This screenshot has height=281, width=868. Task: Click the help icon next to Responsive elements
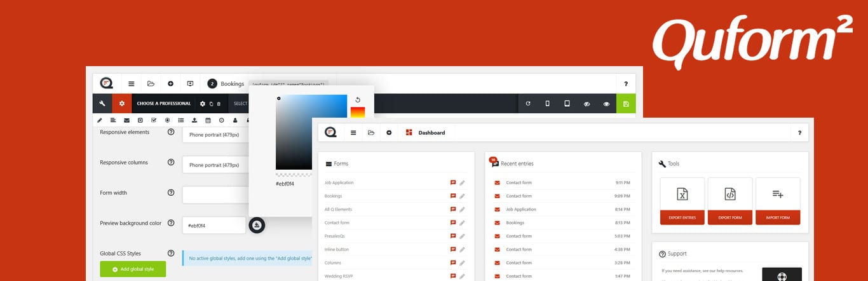[x=171, y=132]
